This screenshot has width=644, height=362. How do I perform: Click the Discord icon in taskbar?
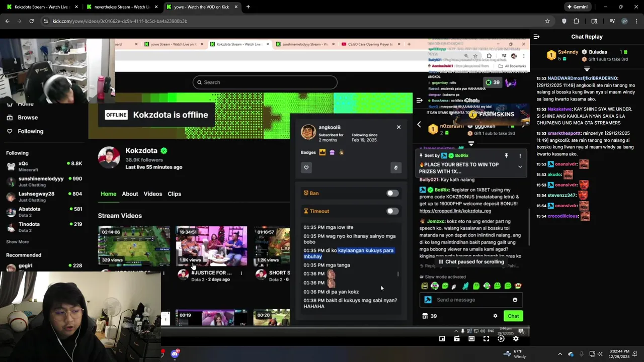(175, 354)
